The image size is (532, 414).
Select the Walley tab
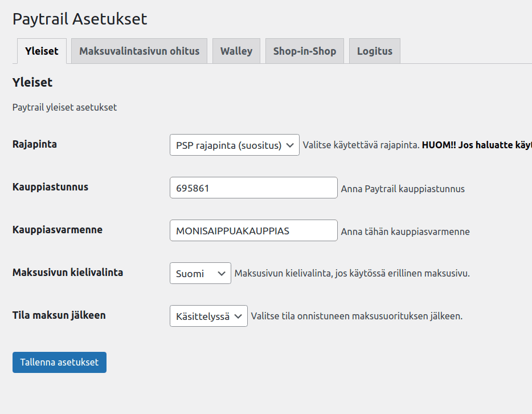click(x=236, y=51)
